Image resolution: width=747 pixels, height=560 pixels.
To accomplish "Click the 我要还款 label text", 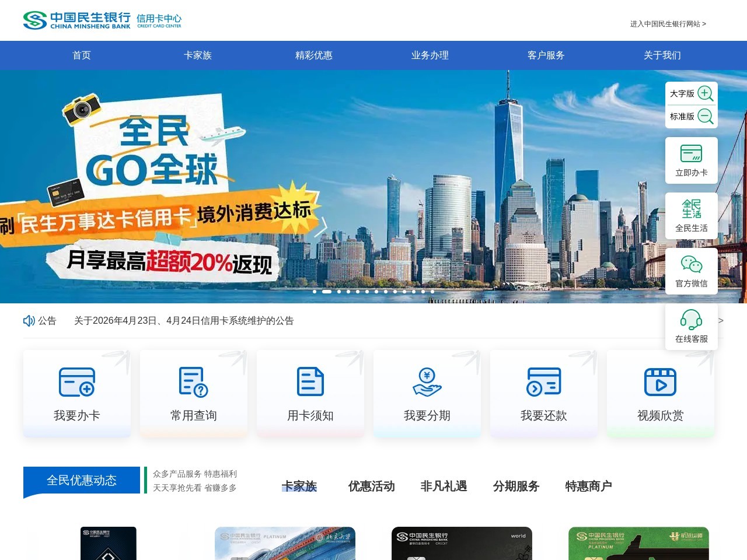I will tap(544, 415).
